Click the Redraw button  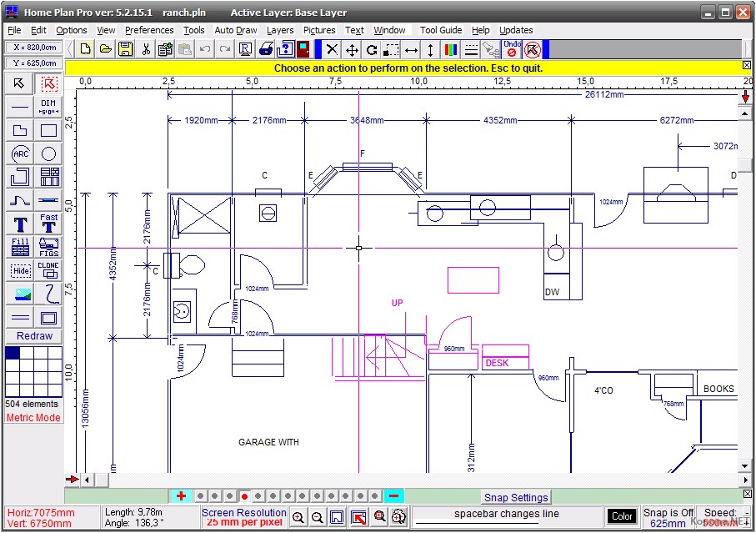(x=34, y=336)
